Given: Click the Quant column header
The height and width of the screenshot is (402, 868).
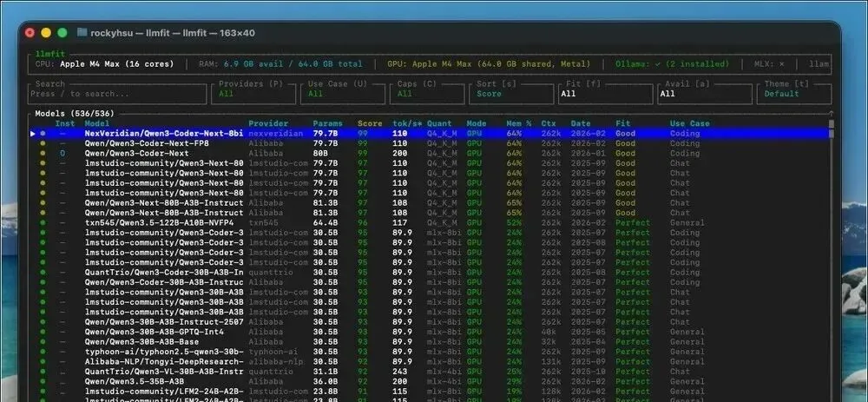Looking at the screenshot, I should point(439,123).
